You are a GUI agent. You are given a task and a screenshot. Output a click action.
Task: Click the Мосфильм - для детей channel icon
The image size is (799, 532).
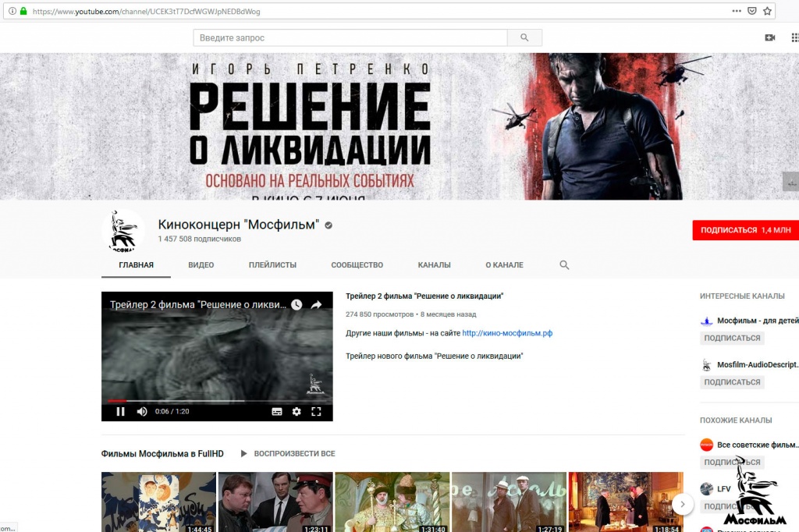click(706, 321)
